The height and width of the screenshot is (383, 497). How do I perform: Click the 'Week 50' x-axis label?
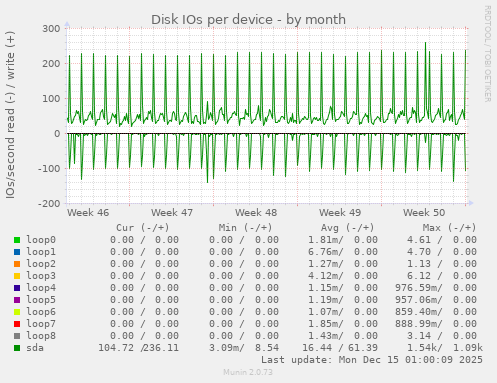pyautogui.click(x=424, y=213)
